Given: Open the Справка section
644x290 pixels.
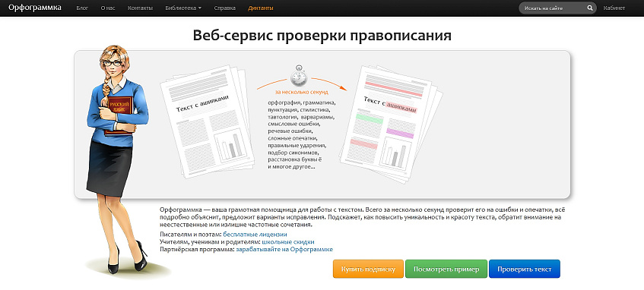Looking at the screenshot, I should pos(224,8).
